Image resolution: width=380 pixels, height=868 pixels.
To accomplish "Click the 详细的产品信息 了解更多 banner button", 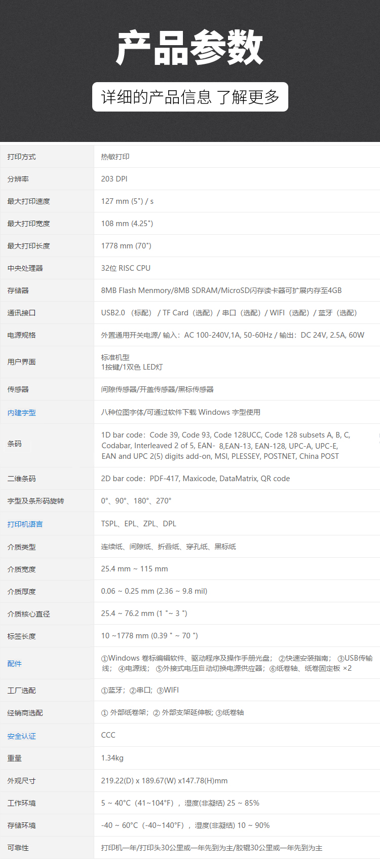I will point(190,97).
